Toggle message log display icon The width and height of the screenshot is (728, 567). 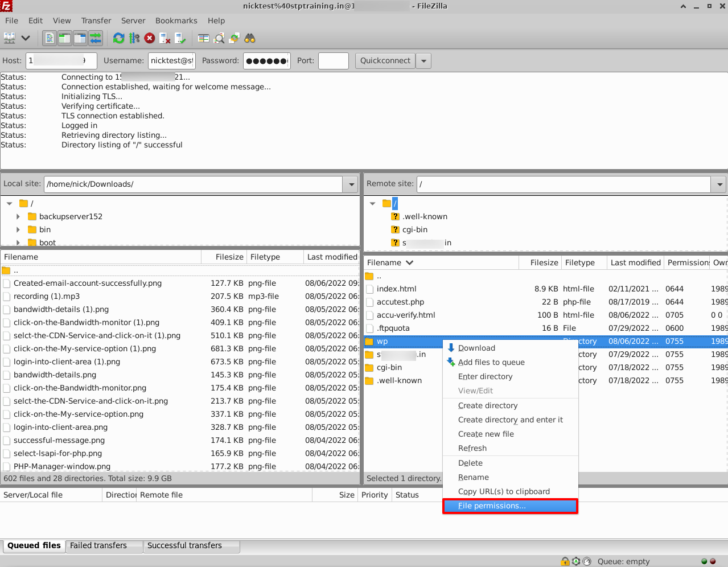point(50,38)
